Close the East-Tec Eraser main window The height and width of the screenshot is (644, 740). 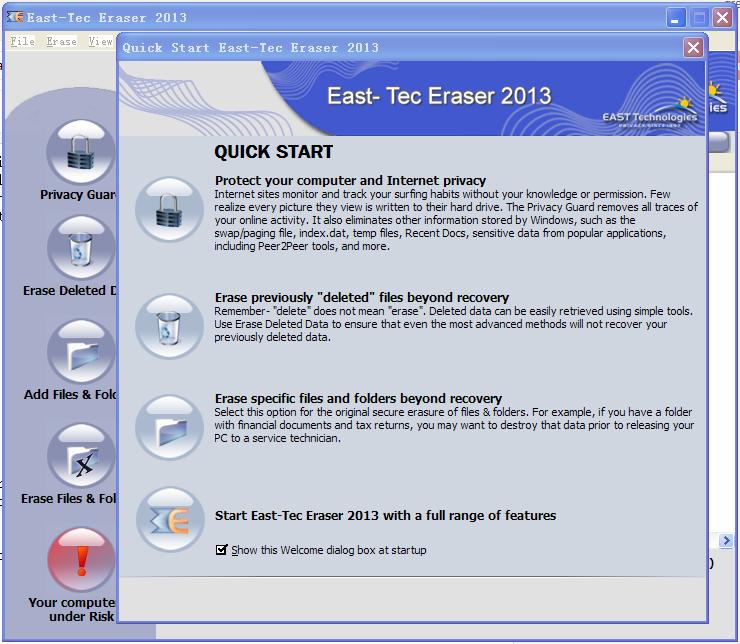coord(722,18)
